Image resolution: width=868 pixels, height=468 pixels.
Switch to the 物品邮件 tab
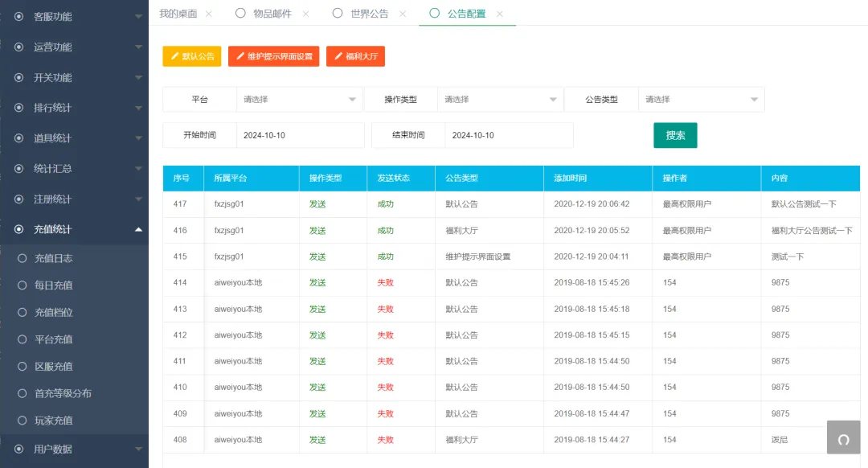click(272, 14)
